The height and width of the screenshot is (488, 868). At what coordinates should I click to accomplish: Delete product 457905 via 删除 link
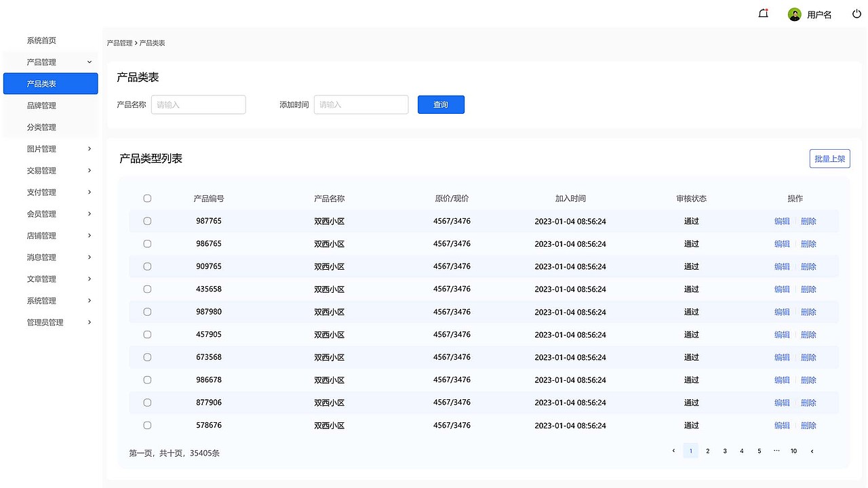pyautogui.click(x=808, y=335)
